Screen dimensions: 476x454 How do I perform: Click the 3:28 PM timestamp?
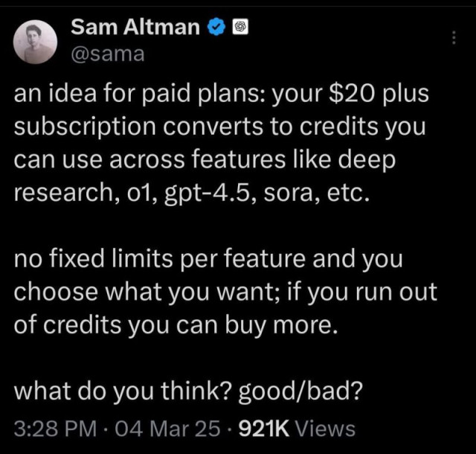tap(55, 429)
